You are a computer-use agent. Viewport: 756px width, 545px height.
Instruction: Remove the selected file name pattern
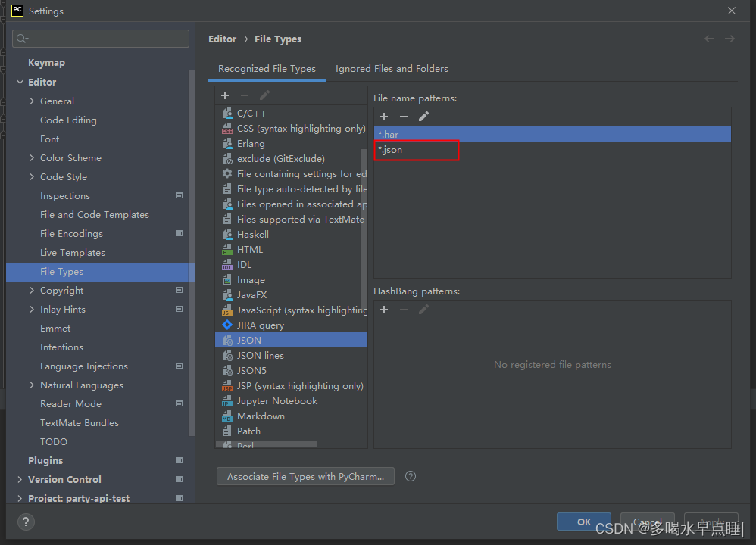tap(404, 117)
